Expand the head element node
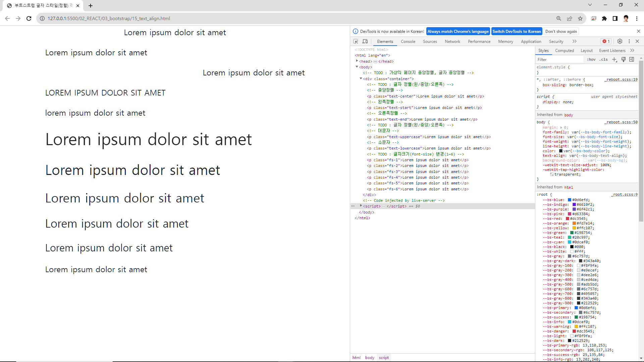The height and width of the screenshot is (362, 644). click(357, 61)
